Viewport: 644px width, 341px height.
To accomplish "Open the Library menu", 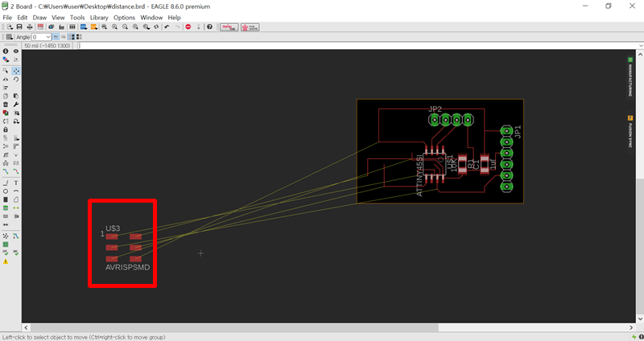I will 99,18.
